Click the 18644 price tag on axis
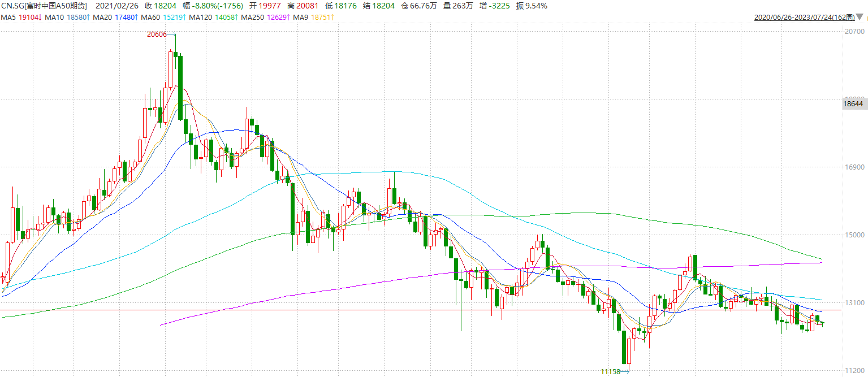Screen dimensions: 868x377 click(852, 104)
